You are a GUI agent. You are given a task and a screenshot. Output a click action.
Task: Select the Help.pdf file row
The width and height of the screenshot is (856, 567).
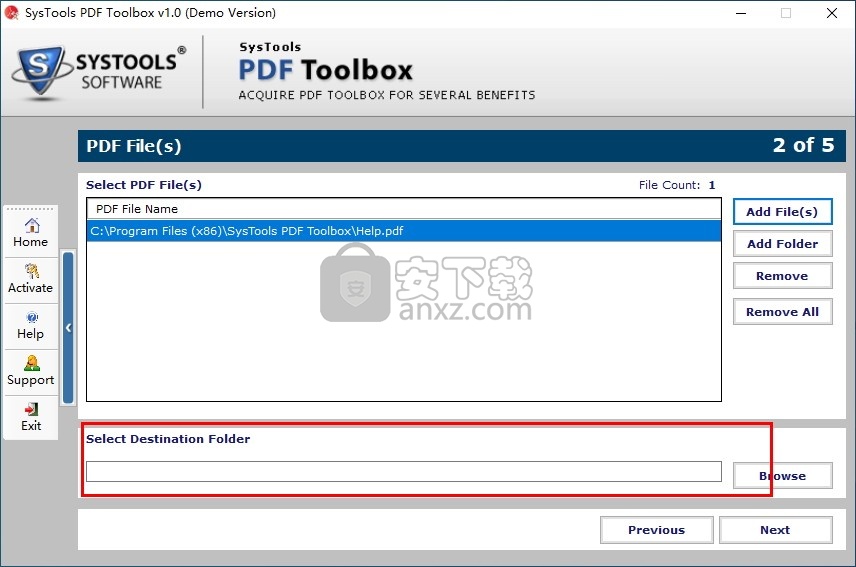pos(404,231)
